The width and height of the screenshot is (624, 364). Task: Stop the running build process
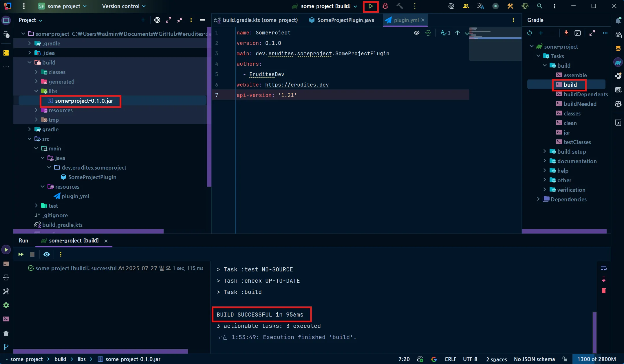(32, 254)
